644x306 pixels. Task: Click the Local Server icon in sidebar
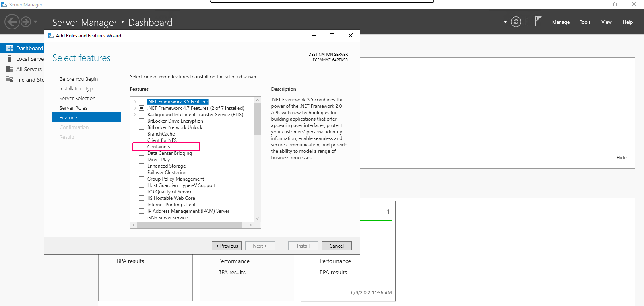[x=10, y=58]
